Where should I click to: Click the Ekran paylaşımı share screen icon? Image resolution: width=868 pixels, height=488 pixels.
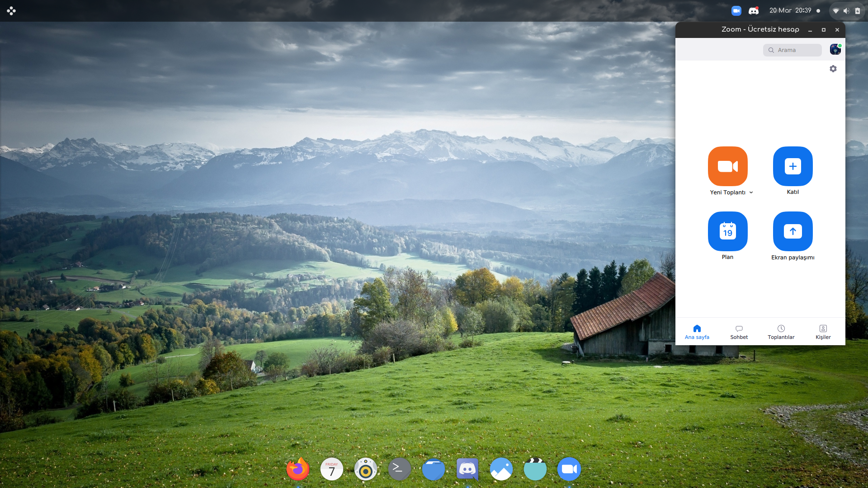point(793,231)
